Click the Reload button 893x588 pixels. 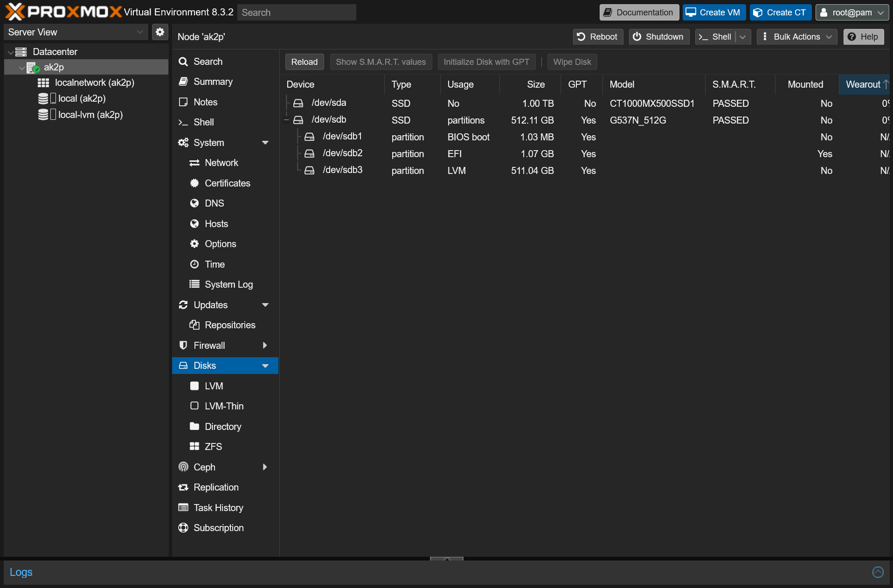305,62
